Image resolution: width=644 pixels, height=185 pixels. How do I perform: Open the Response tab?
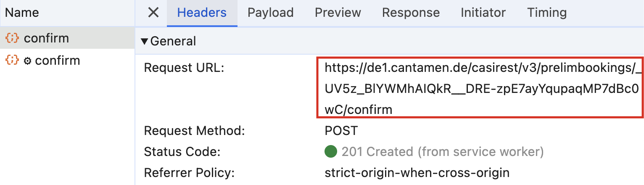411,13
